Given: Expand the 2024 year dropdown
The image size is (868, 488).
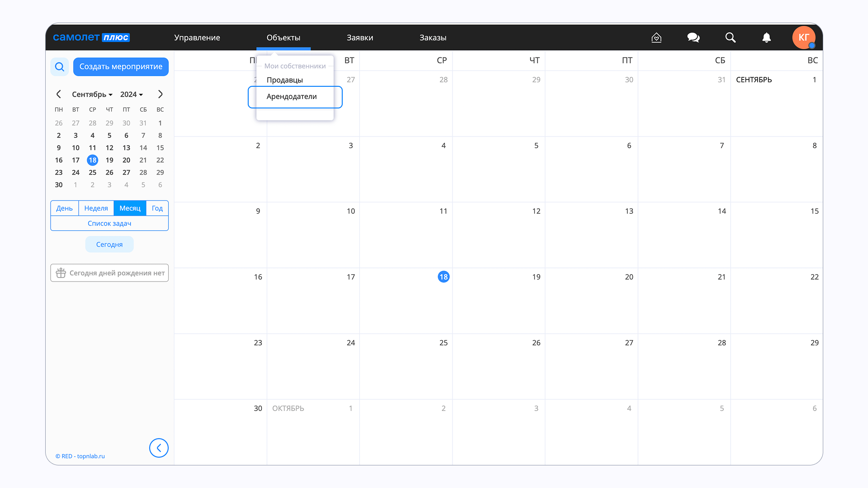Looking at the screenshot, I should (x=132, y=94).
